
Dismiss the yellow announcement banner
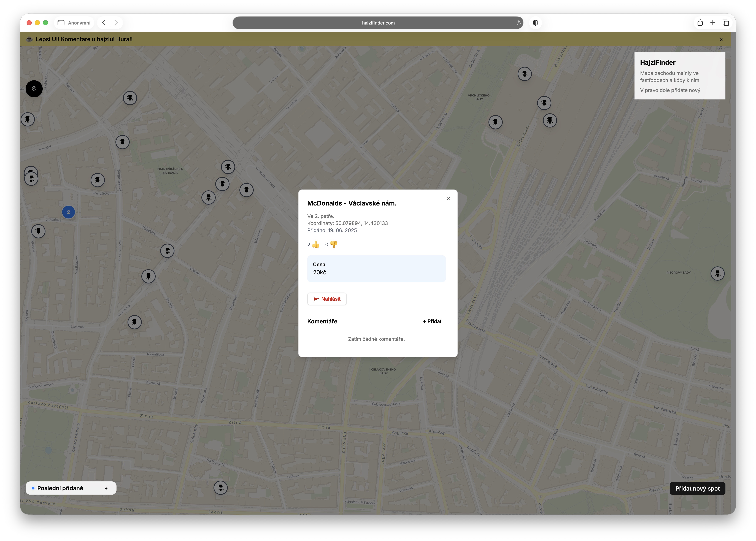click(x=721, y=39)
